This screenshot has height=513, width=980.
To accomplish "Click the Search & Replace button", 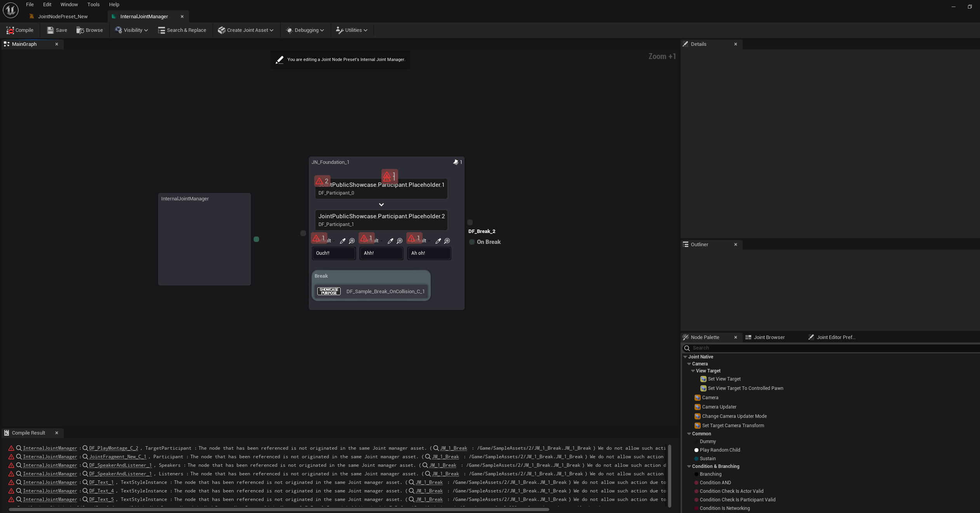I will (182, 30).
